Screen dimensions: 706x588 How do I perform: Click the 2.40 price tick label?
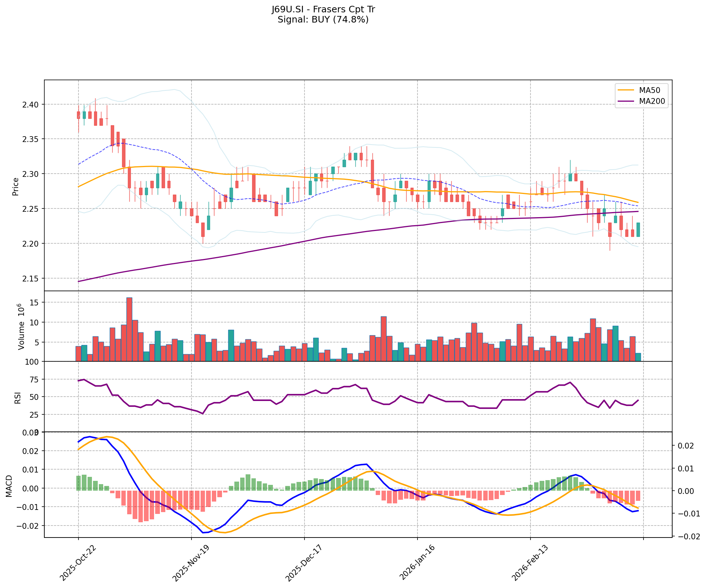point(31,105)
